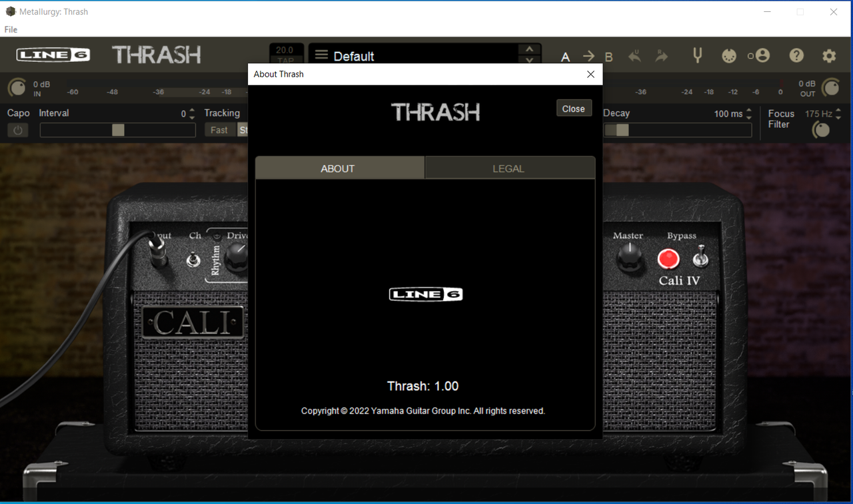Image resolution: width=853 pixels, height=504 pixels.
Task: Open the user account icon
Action: pyautogui.click(x=762, y=55)
